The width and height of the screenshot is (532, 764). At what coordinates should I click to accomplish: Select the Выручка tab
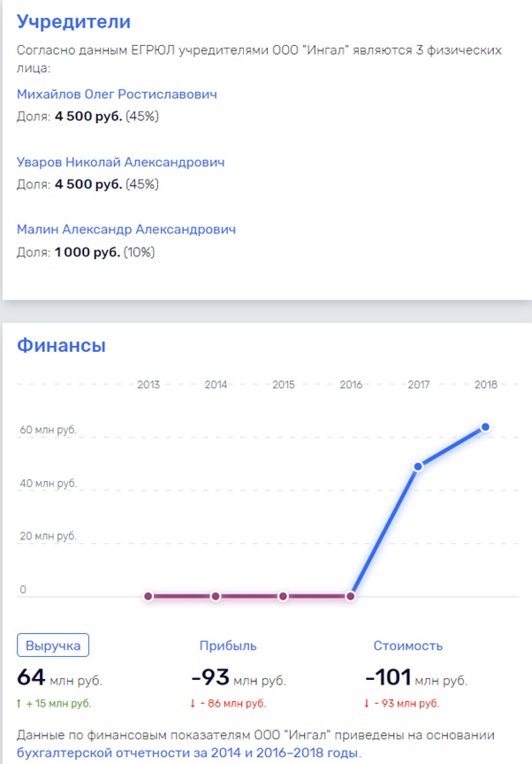pos(53,646)
